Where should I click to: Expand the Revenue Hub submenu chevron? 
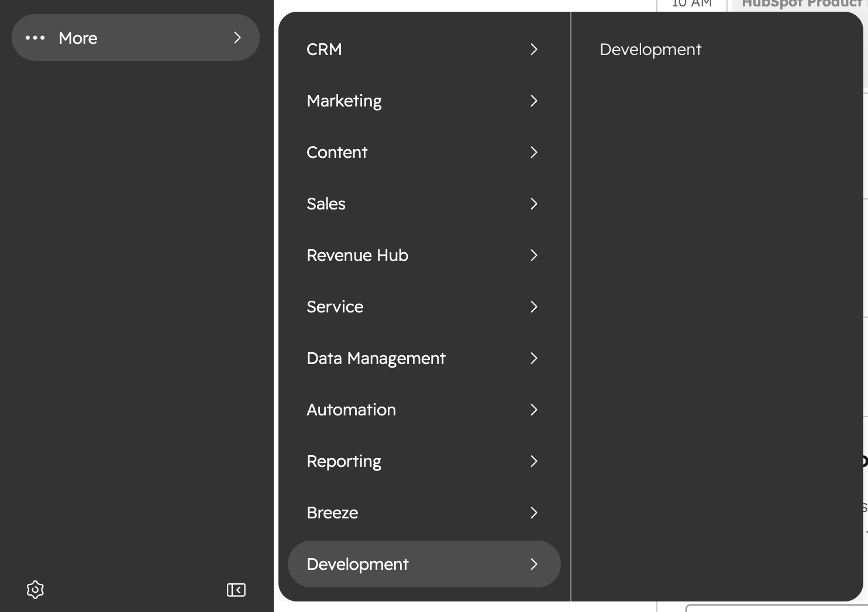[x=533, y=255]
